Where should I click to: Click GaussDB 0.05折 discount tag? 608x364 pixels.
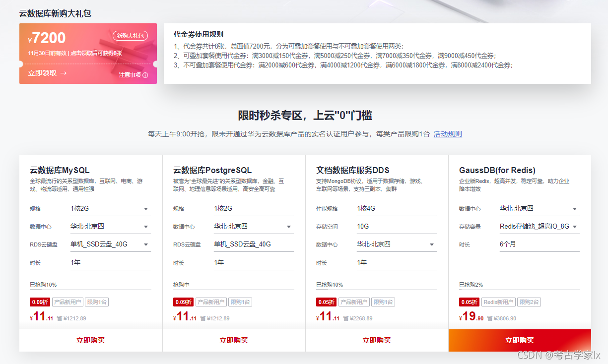click(469, 302)
